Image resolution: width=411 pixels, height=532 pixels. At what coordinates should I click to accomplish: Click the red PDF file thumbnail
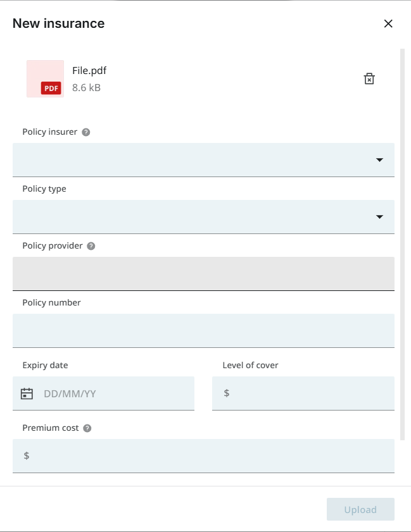pyautogui.click(x=45, y=78)
